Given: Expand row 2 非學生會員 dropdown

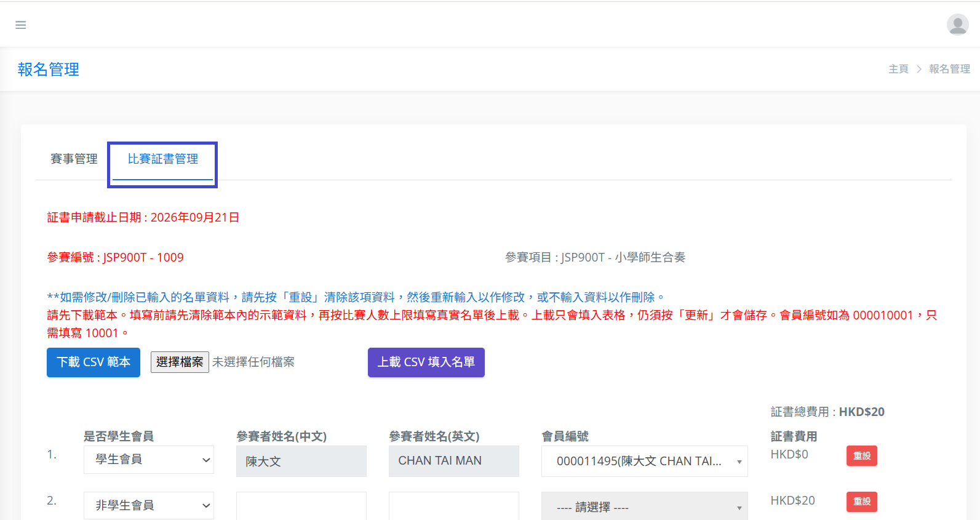Looking at the screenshot, I should [x=149, y=506].
